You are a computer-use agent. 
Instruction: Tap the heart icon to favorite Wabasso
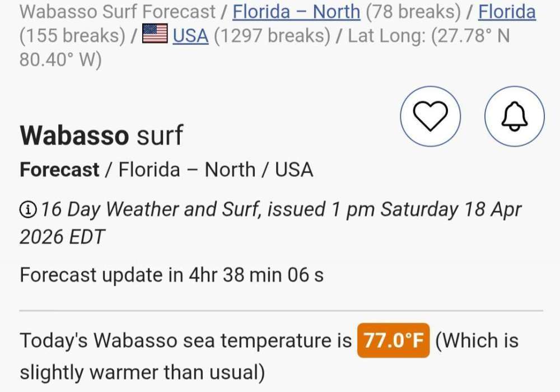[x=430, y=116]
